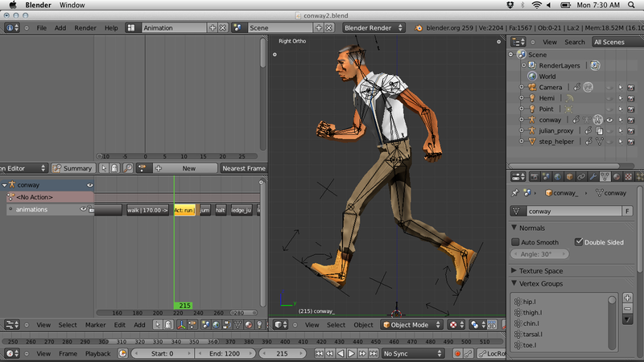Image resolution: width=644 pixels, height=362 pixels.
Task: Play the animation forward
Action: [x=351, y=353]
